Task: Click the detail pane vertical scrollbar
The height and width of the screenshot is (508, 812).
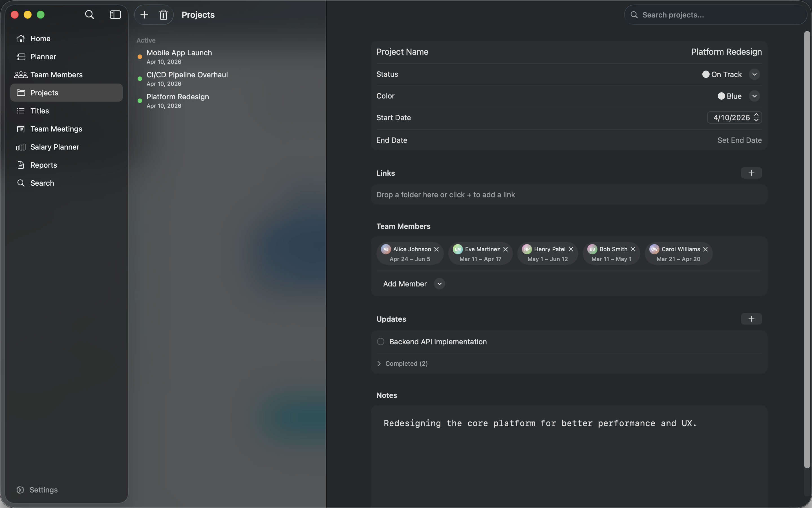Action: (807, 249)
